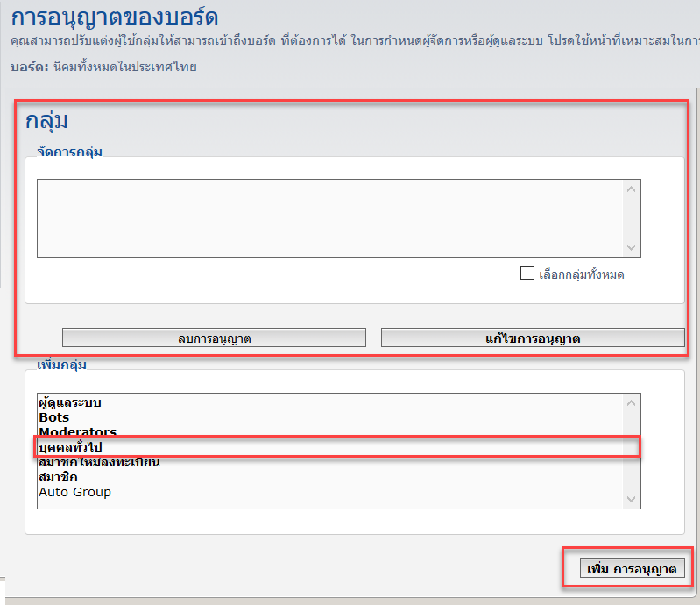Tick the เลือกกลุ่มทั้งหมด checkbox
Image resolution: width=700 pixels, height=605 pixels.
coord(527,274)
